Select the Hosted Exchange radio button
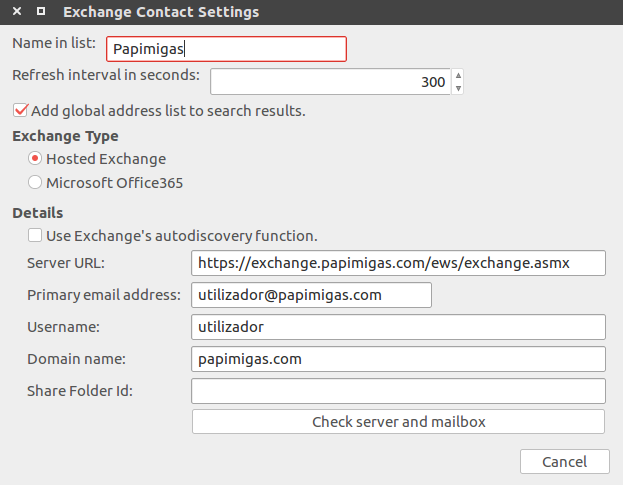The width and height of the screenshot is (623, 485). pos(35,159)
